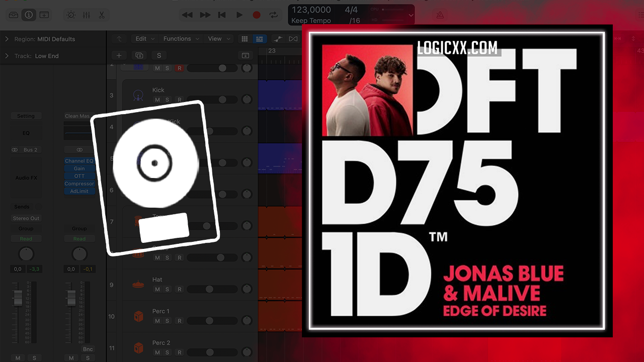Open the Quick Help toolbar icon
Image resolution: width=644 pixels, height=362 pixels.
pos(44,15)
